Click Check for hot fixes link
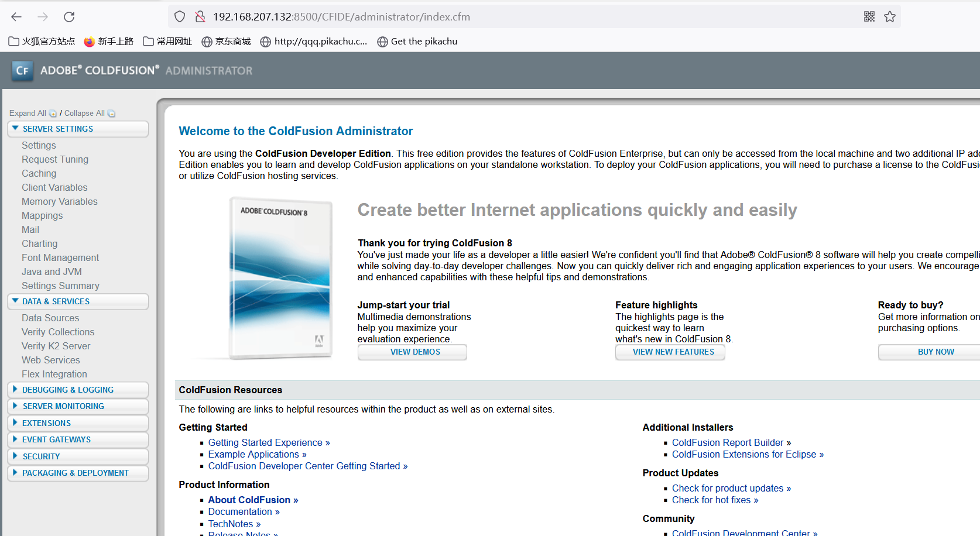 [x=715, y=500]
